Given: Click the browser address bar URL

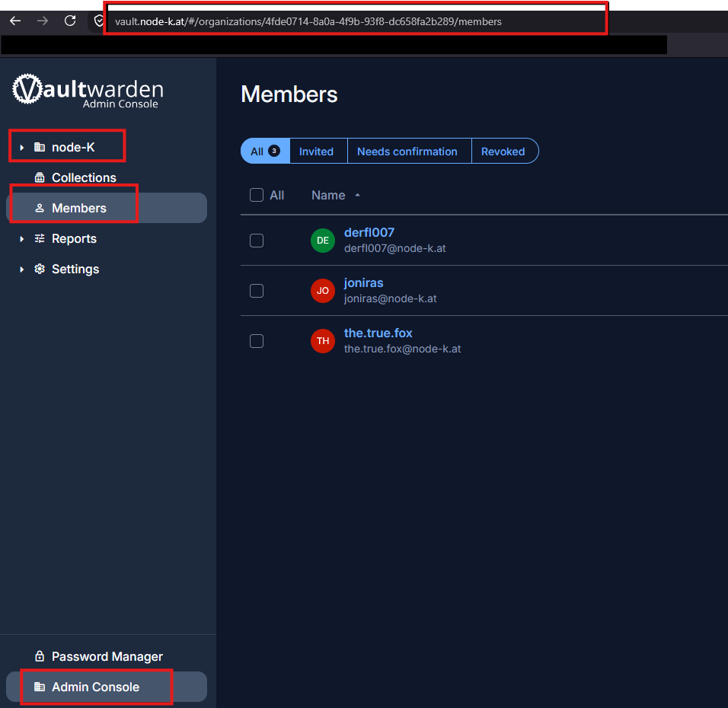Looking at the screenshot, I should coord(308,21).
